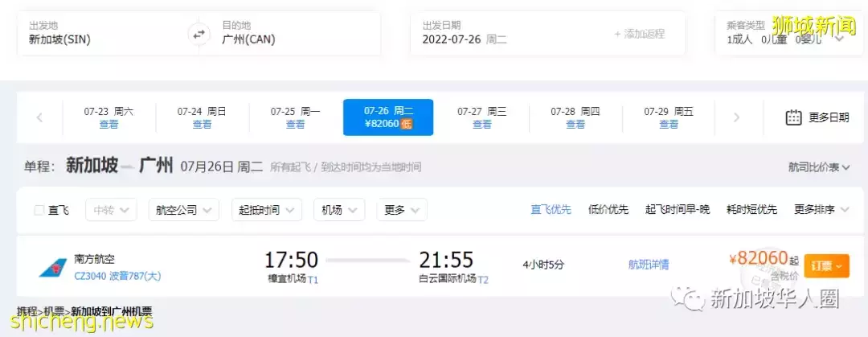This screenshot has width=868, height=337.
Task: Click the 21:55 arrival time
Action: click(446, 260)
